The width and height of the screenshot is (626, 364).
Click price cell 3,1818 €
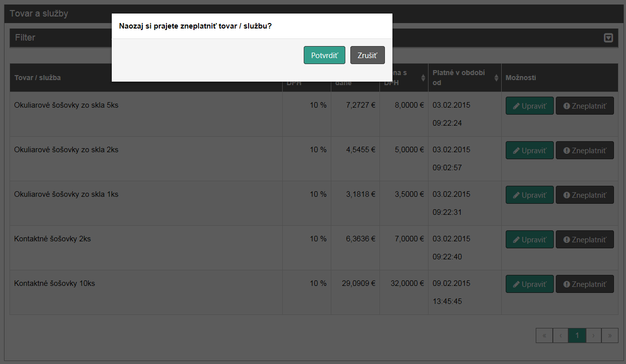(x=360, y=194)
